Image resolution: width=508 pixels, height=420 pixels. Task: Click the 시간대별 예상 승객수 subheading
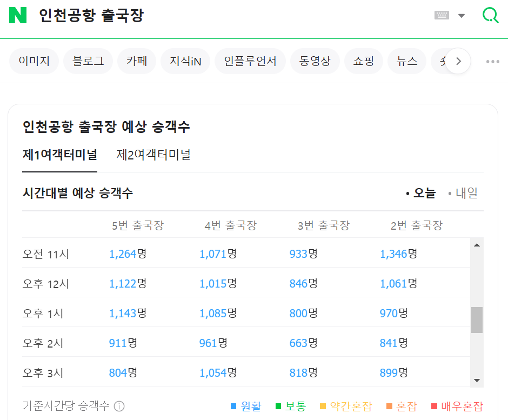78,193
